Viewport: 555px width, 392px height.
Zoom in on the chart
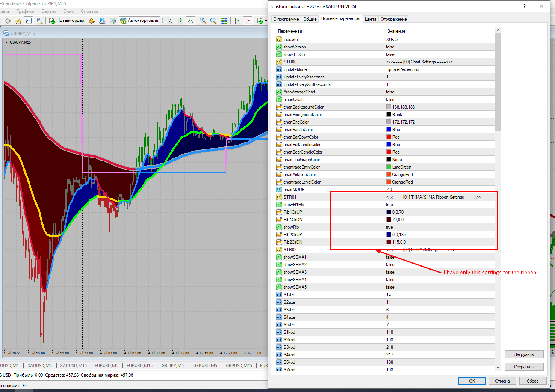click(203, 21)
